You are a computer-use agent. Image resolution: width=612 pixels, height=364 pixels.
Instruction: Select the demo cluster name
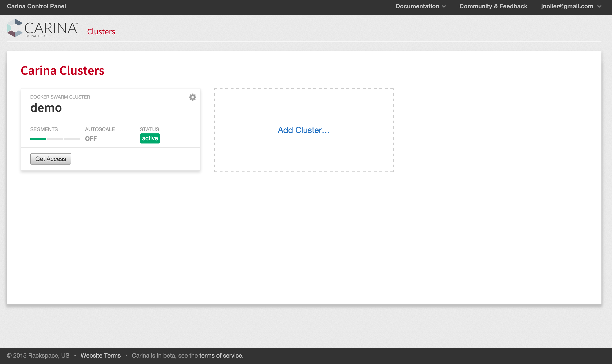tap(46, 108)
